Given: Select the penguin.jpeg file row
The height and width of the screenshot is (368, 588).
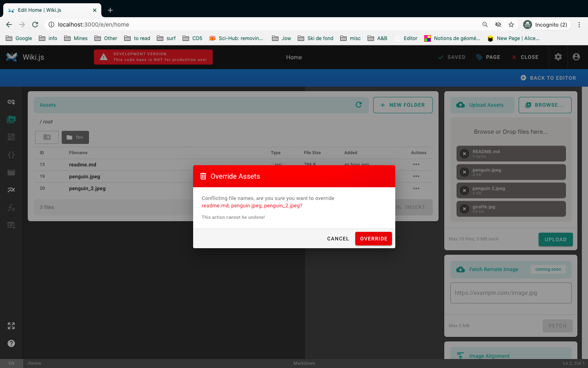Looking at the screenshot, I should pos(233,177).
